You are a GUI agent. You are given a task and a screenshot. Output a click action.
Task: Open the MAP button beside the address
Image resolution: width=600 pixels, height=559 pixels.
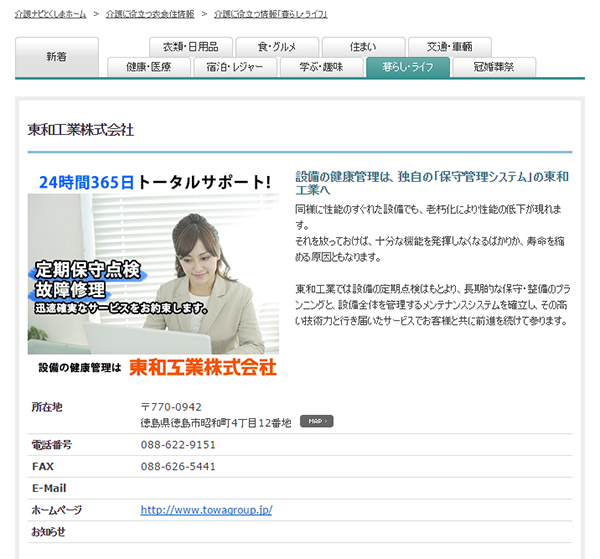coord(316,421)
